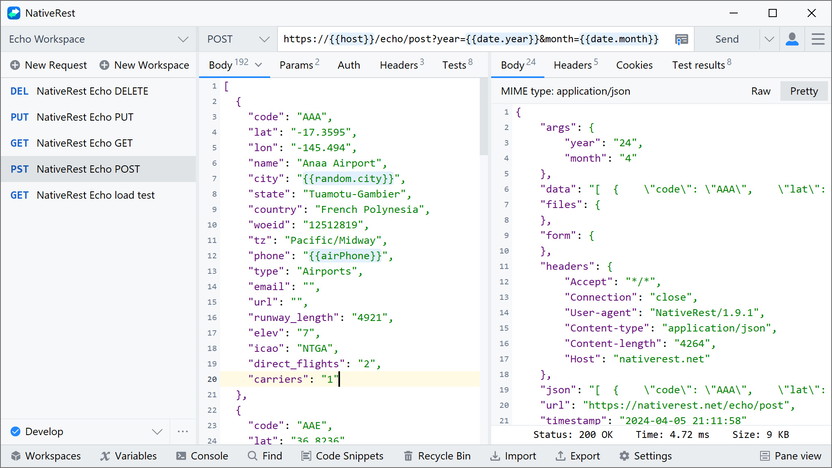This screenshot has width=832, height=468.
Task: Click the MIME type: application/json label
Action: point(566,91)
